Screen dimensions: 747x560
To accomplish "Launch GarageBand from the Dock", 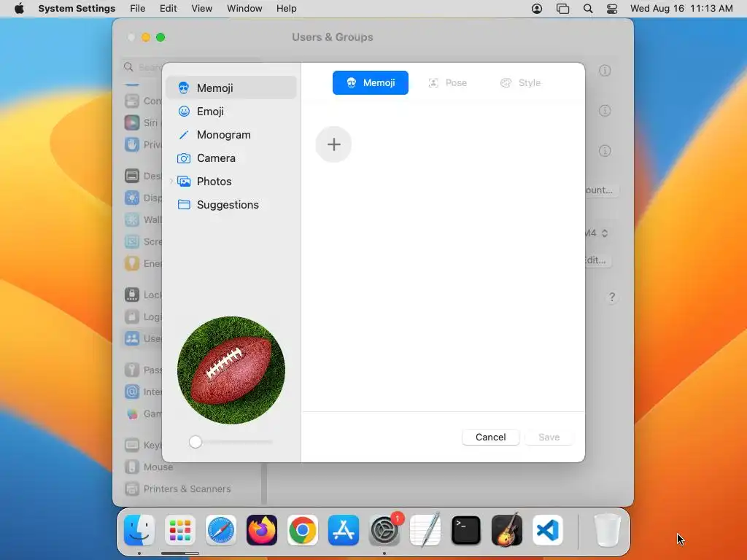I will [x=507, y=530].
